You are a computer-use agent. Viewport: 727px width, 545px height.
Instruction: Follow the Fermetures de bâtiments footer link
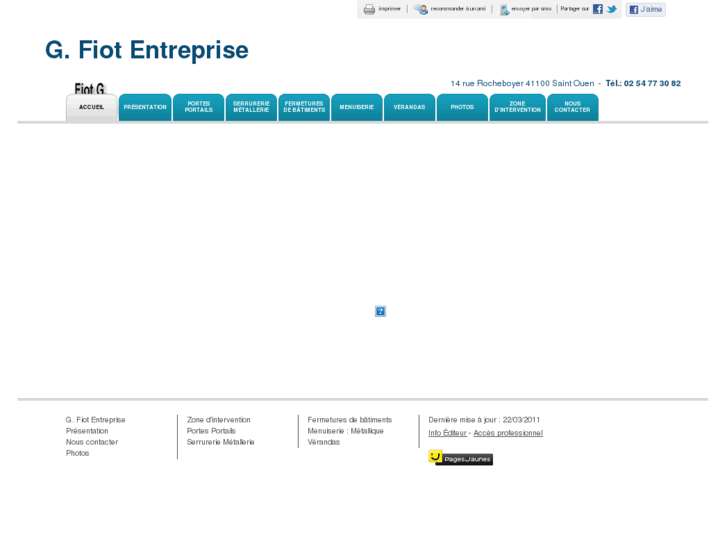(x=350, y=420)
